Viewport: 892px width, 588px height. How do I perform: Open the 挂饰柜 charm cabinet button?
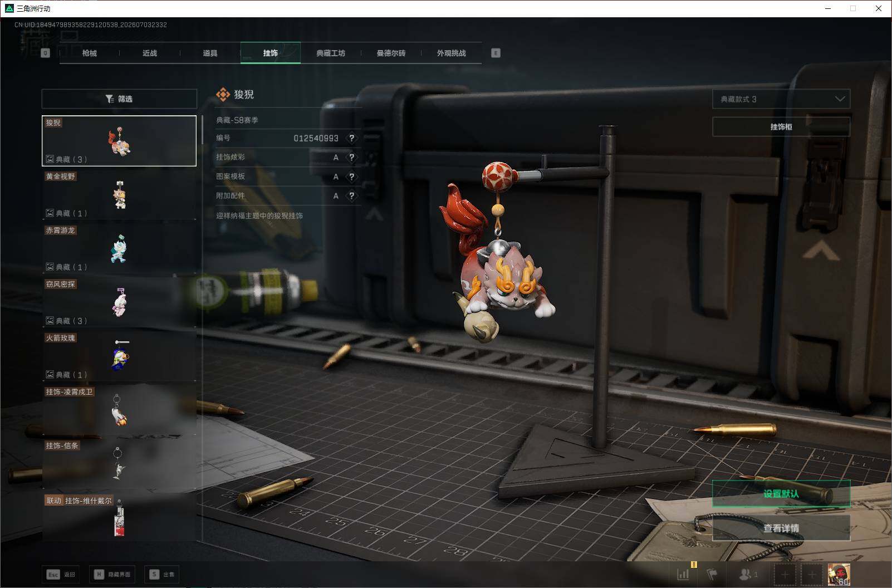tap(781, 127)
